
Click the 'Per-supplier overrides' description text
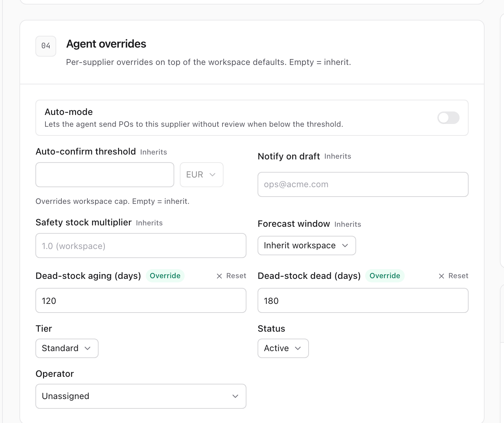point(209,62)
